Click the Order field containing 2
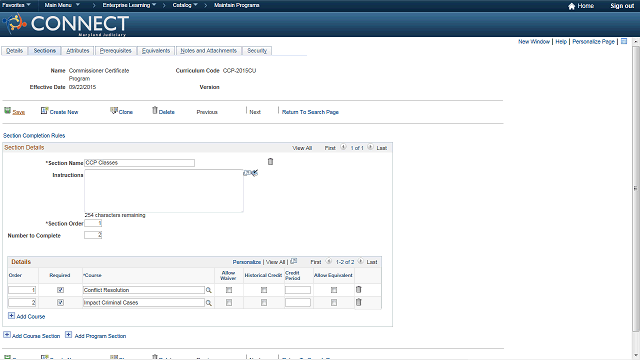 coord(22,303)
